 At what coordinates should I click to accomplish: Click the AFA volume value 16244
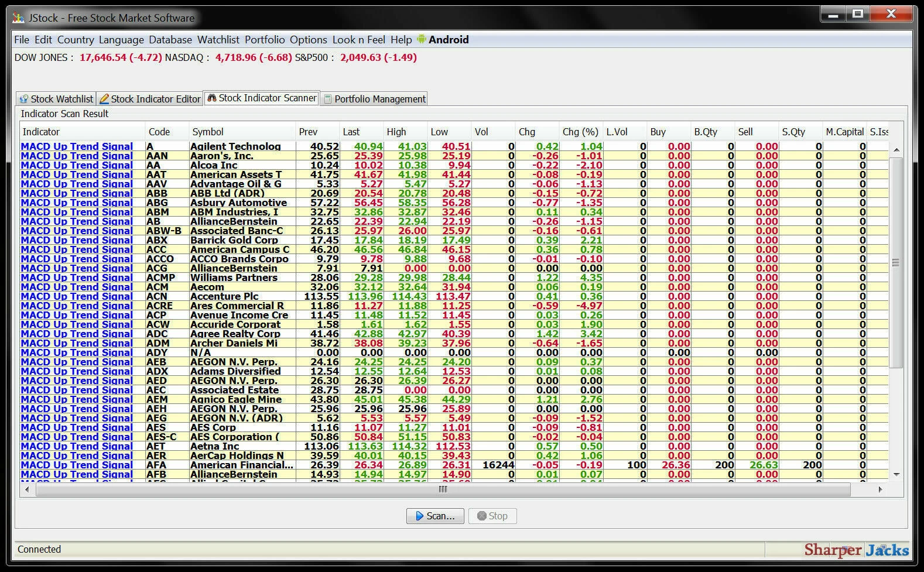(498, 465)
